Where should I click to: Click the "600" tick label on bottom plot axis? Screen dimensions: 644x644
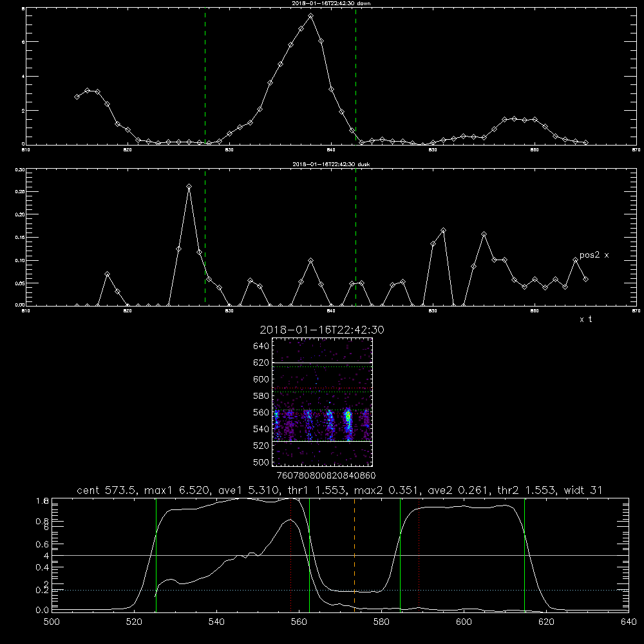(464, 622)
